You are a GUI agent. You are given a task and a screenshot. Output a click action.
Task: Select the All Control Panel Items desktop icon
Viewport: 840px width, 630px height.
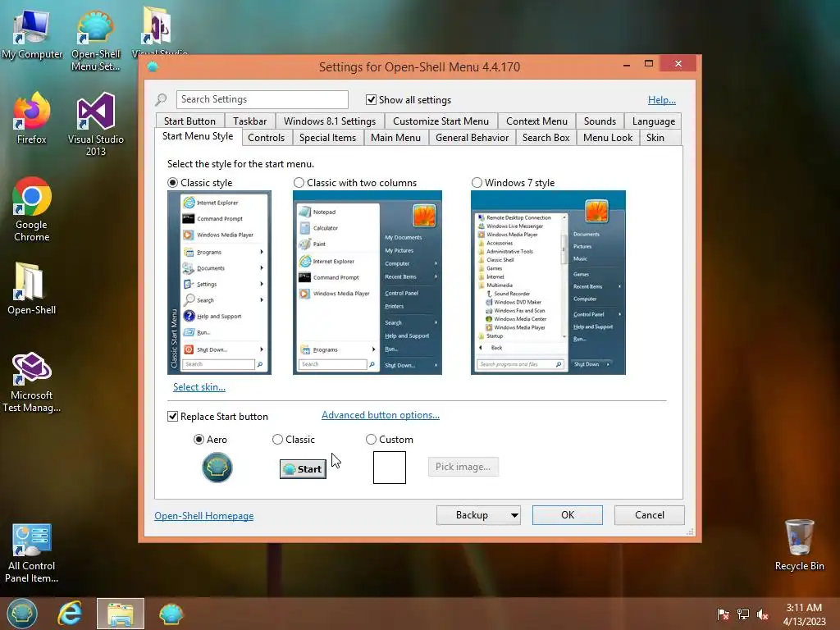click(x=32, y=554)
